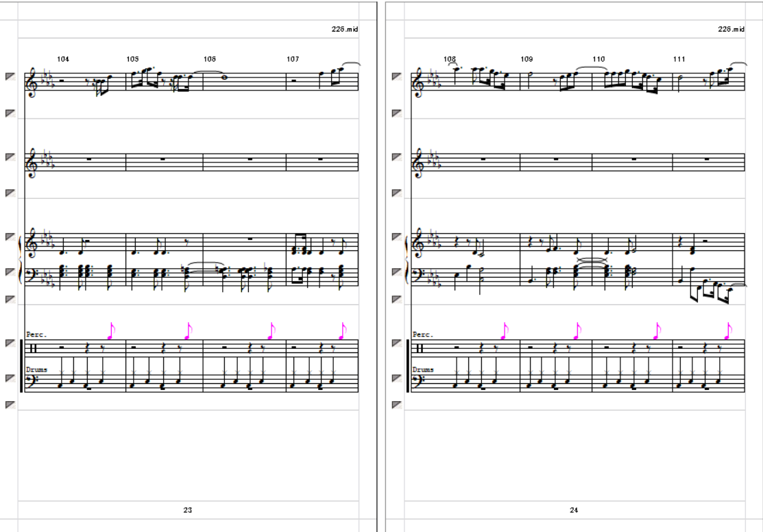Click the treble clef of page 24's top staff

pyautogui.click(x=418, y=82)
